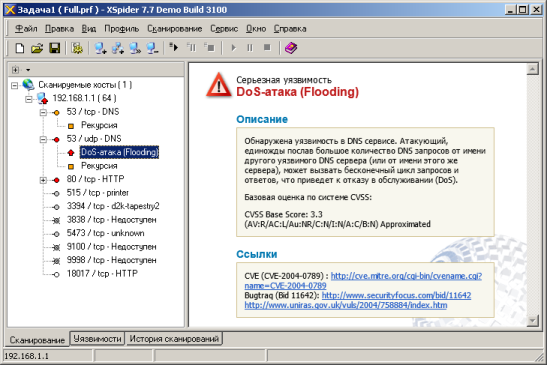Image resolution: width=547 pixels, height=365 pixels.
Task: Open the Правка menu
Action: point(59,29)
